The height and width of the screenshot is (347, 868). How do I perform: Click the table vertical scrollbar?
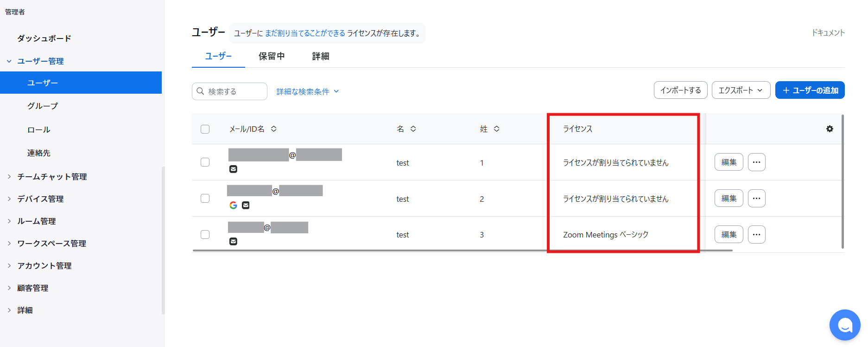[843, 181]
